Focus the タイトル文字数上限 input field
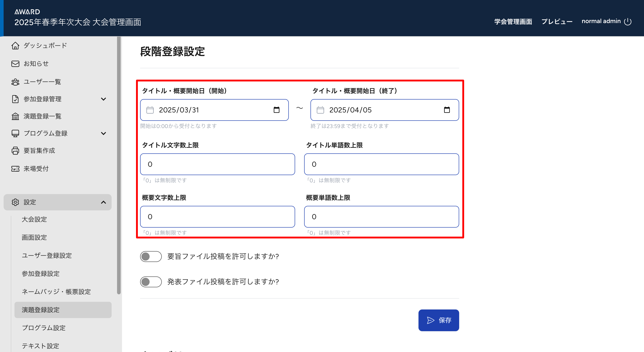The image size is (644, 352). pyautogui.click(x=217, y=164)
